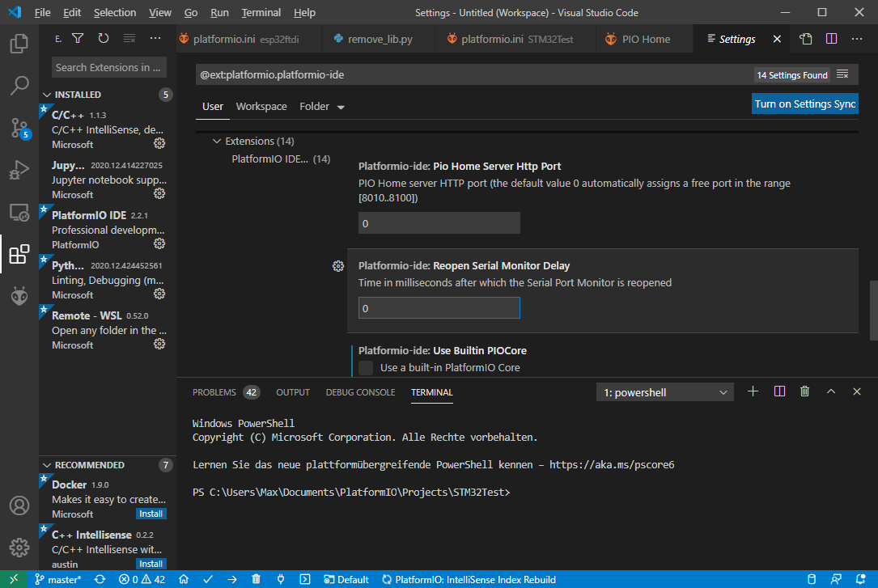Open the File menu
Screen dimensions: 878x588
pos(43,12)
